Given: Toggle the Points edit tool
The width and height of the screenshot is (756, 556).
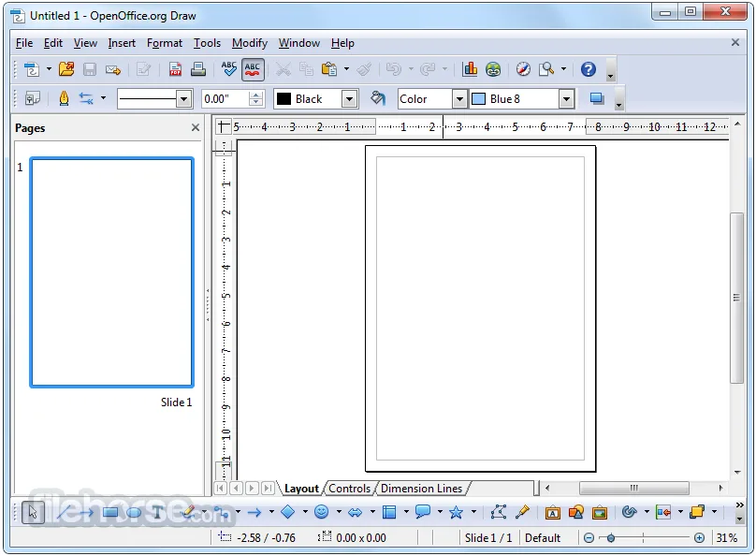Looking at the screenshot, I should coord(499,512).
